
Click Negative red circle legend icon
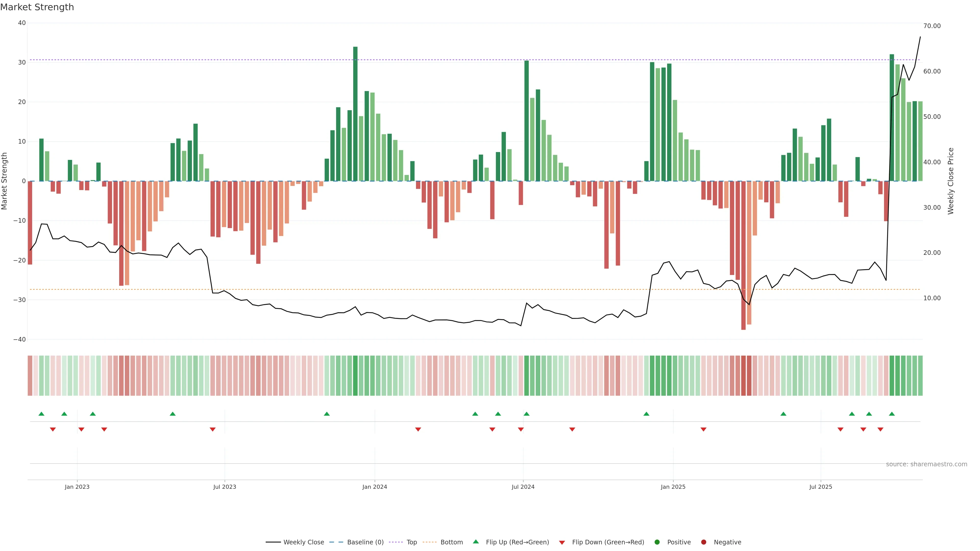click(x=703, y=542)
